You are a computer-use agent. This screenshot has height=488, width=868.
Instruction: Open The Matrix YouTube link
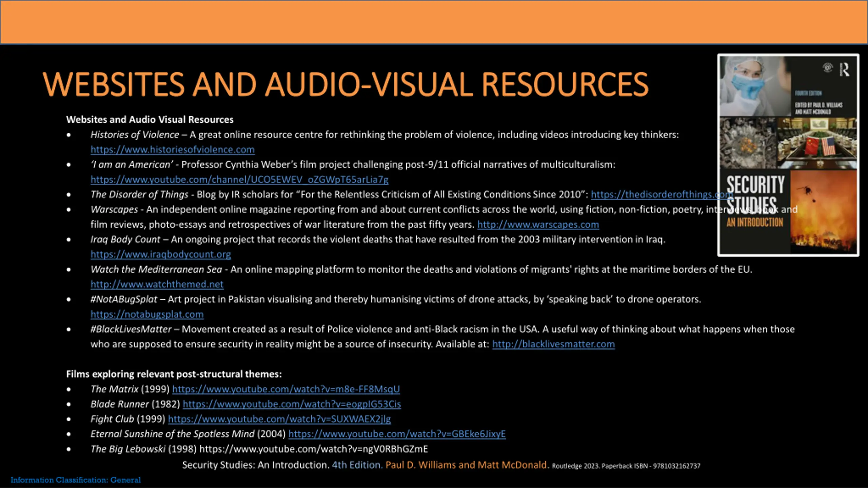tap(286, 389)
